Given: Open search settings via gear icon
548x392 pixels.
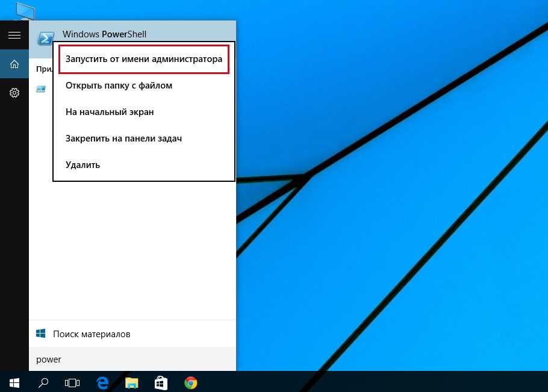Looking at the screenshot, I should coord(14,93).
